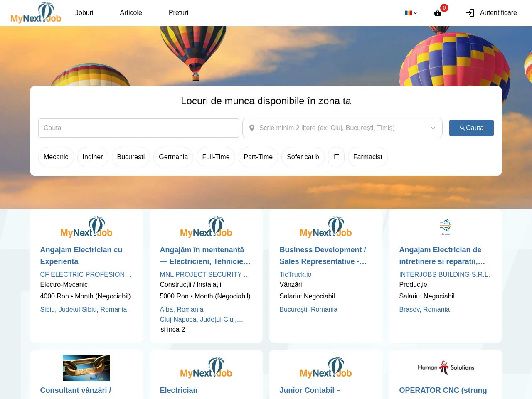Click Cluj-Napoca, Județul Cluj location link
Image resolution: width=532 pixels, height=399 pixels.
pyautogui.click(x=202, y=320)
